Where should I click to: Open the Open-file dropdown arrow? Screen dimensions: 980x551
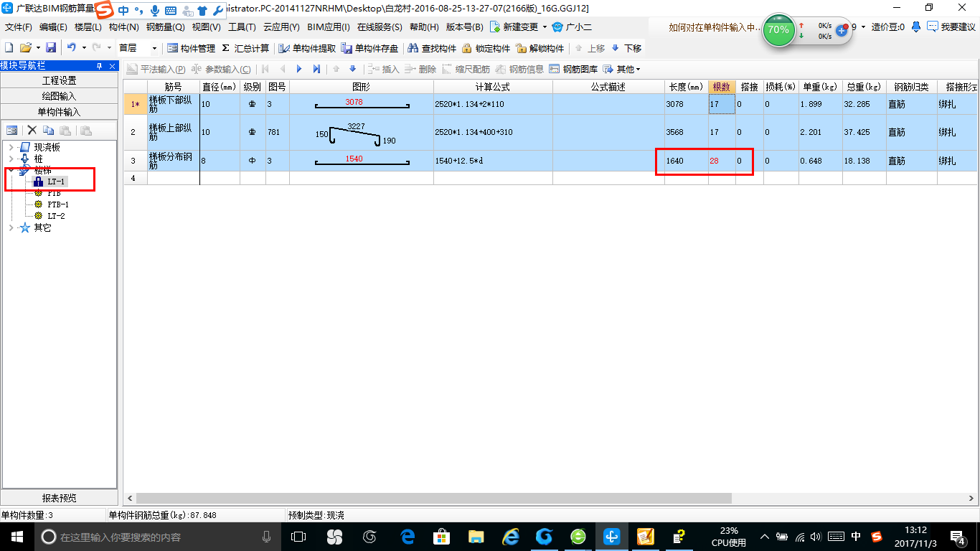click(x=37, y=48)
